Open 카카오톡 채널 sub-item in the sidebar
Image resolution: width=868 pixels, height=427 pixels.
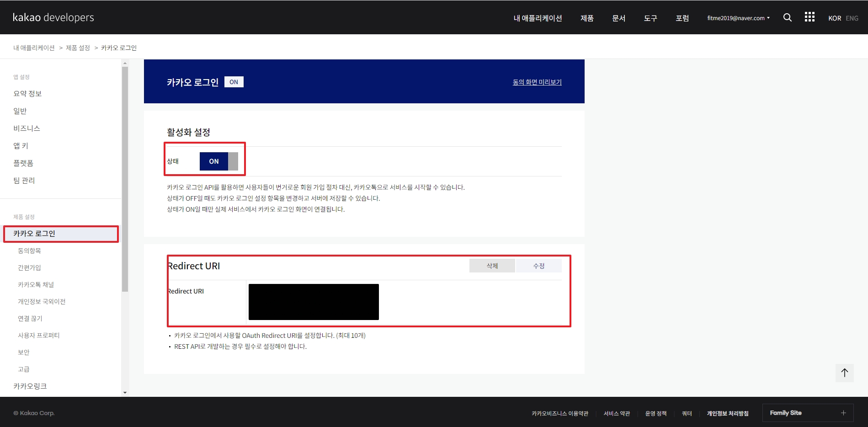click(36, 284)
